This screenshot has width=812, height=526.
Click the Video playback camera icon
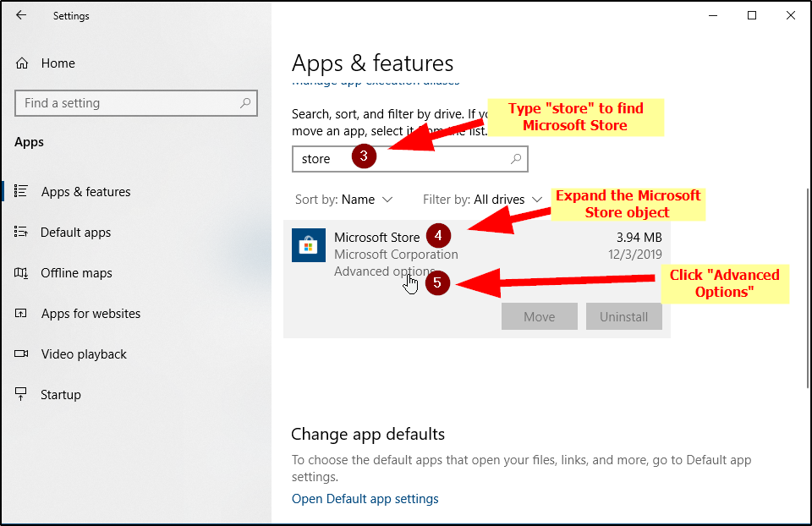coord(21,353)
